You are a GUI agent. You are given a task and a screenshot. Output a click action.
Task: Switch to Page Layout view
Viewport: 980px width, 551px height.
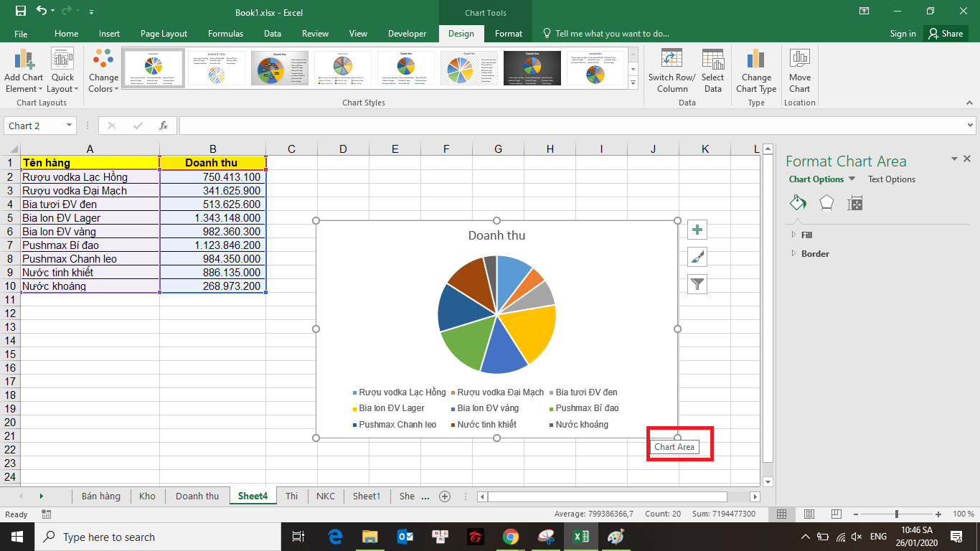coord(809,514)
